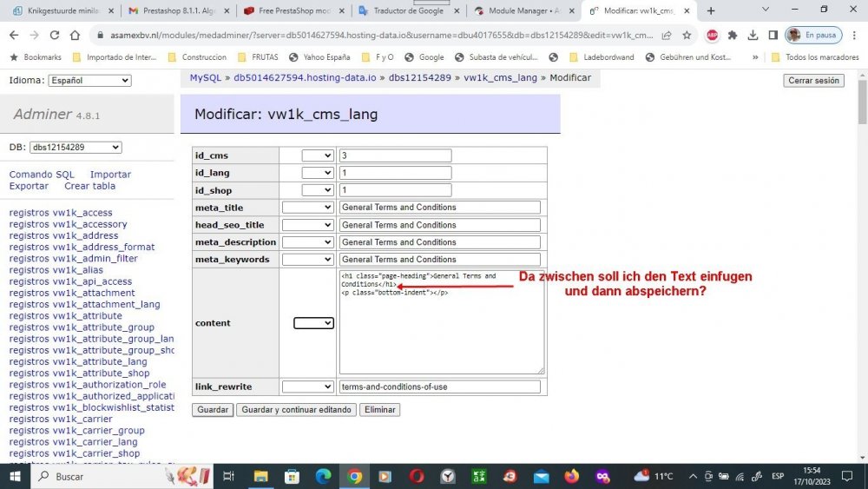This screenshot has height=489, width=868.
Task: Open new browser tab plus button
Action: tap(711, 10)
